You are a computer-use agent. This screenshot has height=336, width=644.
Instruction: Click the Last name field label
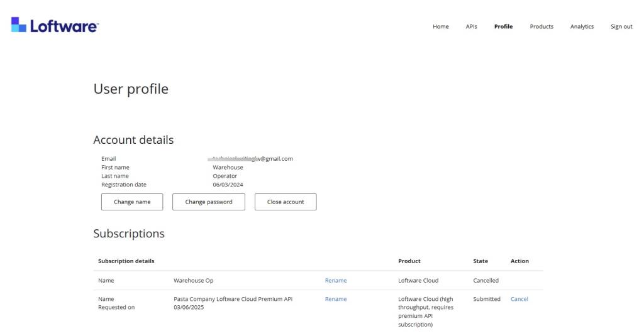(x=115, y=176)
